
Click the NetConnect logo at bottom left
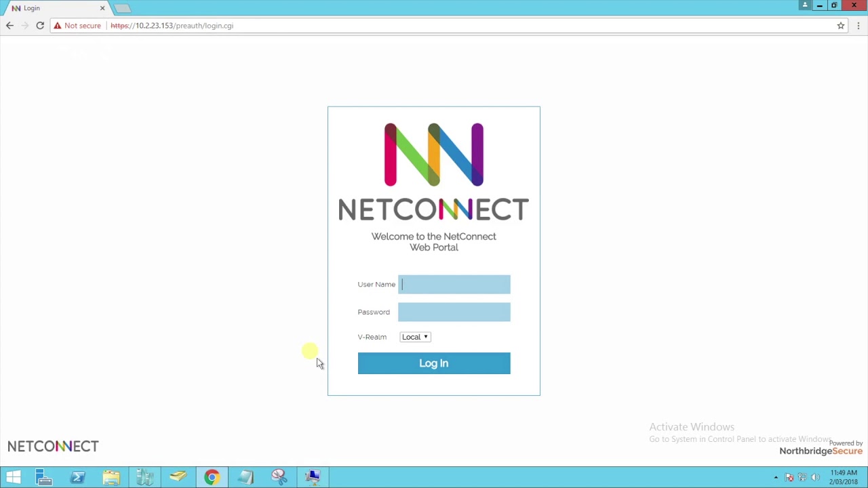[53, 446]
